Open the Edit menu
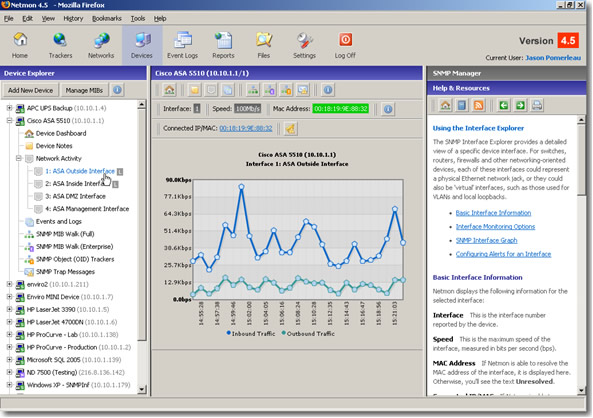Screen dimensions: 593x418 27,18
